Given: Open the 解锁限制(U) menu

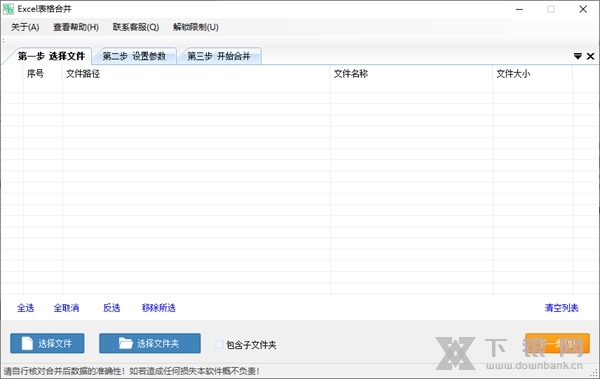Looking at the screenshot, I should tap(196, 27).
